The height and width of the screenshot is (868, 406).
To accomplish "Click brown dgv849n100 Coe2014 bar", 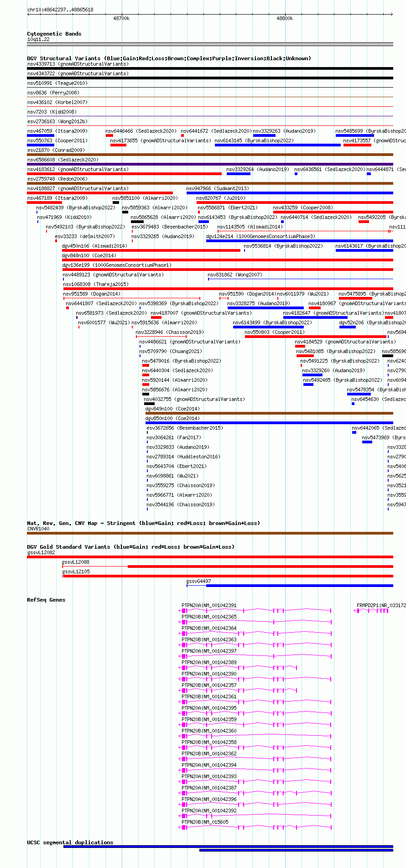I will 269,414.
